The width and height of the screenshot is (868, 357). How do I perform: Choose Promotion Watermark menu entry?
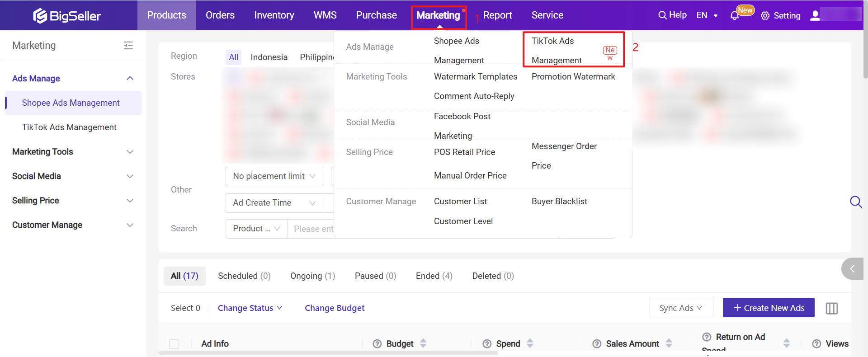pos(573,77)
